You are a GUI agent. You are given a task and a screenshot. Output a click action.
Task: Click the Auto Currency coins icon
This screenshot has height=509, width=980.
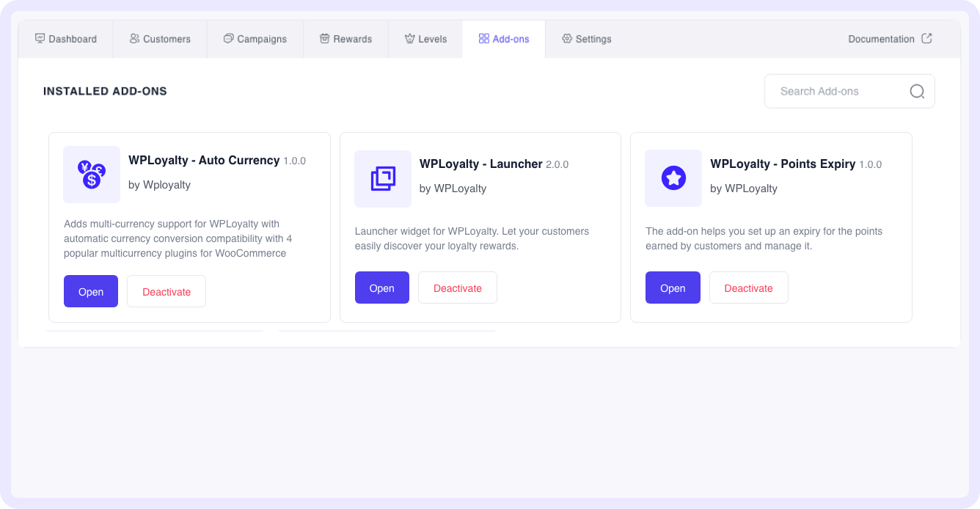point(92,175)
